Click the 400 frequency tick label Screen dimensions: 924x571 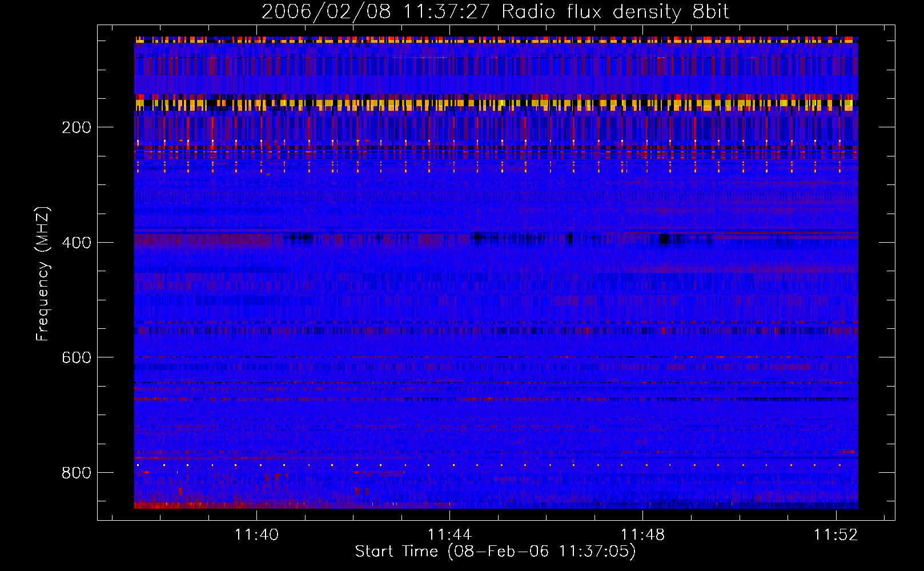(77, 243)
